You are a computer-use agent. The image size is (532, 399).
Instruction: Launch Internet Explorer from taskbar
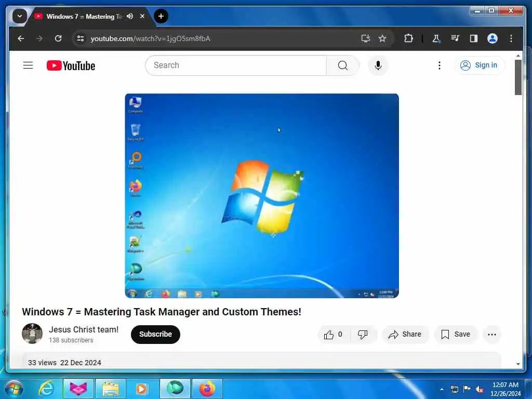click(46, 389)
